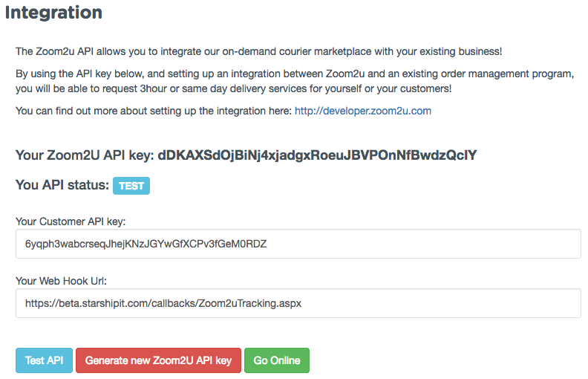
Task: Click the 'Your Web Hook Url:' label
Action: 61,281
